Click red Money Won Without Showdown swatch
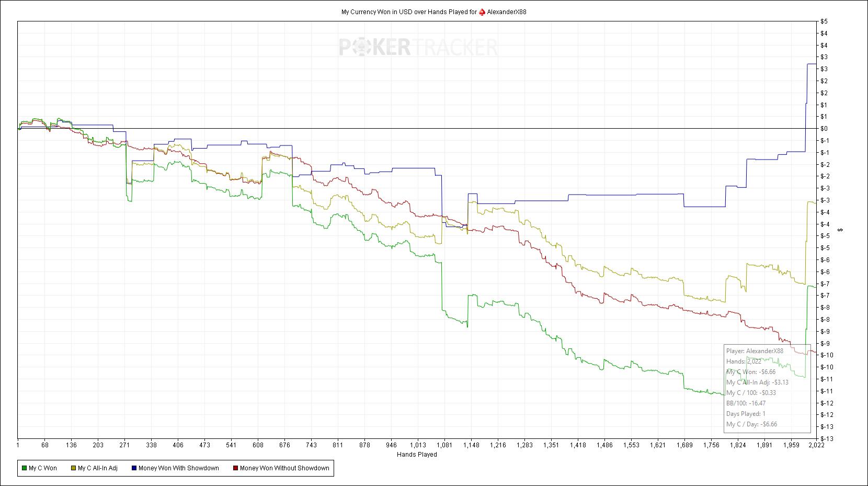Image resolution: width=868 pixels, height=486 pixels. click(x=235, y=468)
